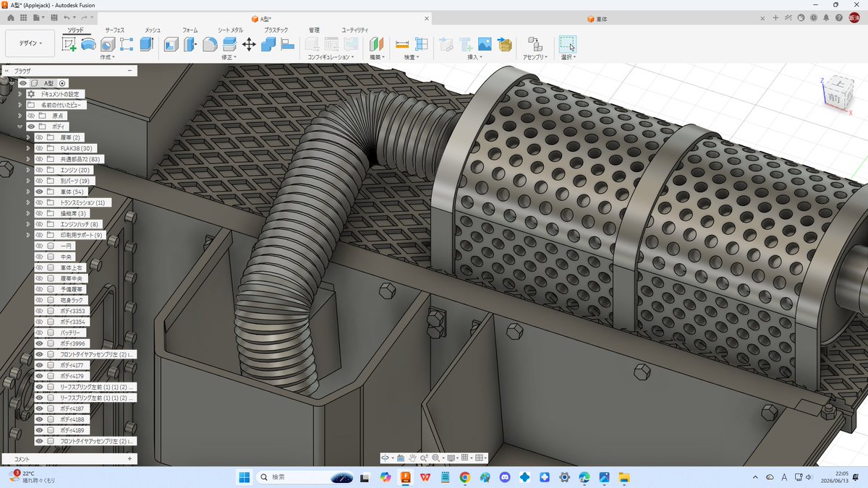The width and height of the screenshot is (868, 488).
Task: Click the Construct offset plane icon
Action: pyautogui.click(x=376, y=44)
